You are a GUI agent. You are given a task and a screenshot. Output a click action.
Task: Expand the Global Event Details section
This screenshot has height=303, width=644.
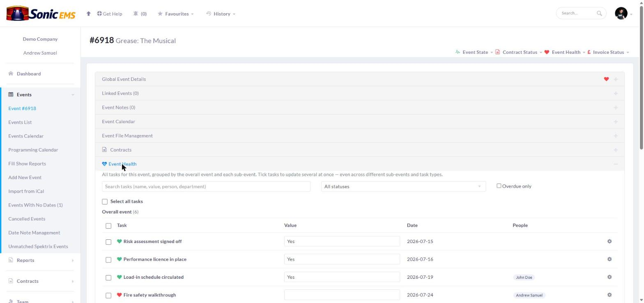(360, 79)
